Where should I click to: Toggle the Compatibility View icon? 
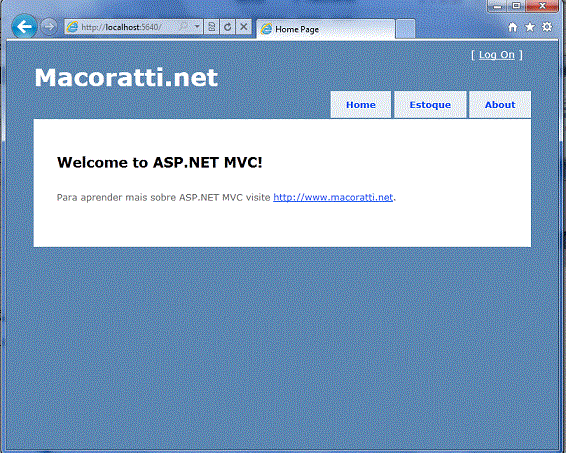point(212,27)
